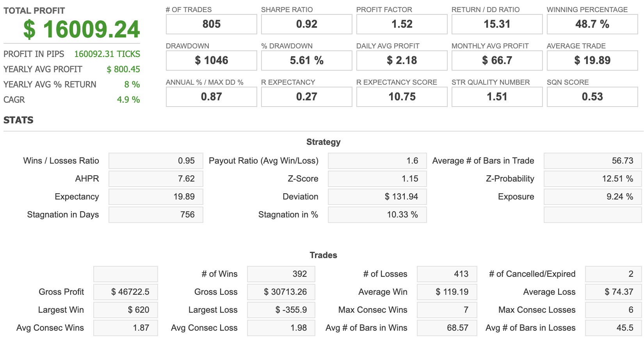Select the Largest Loss value field

pyautogui.click(x=281, y=310)
